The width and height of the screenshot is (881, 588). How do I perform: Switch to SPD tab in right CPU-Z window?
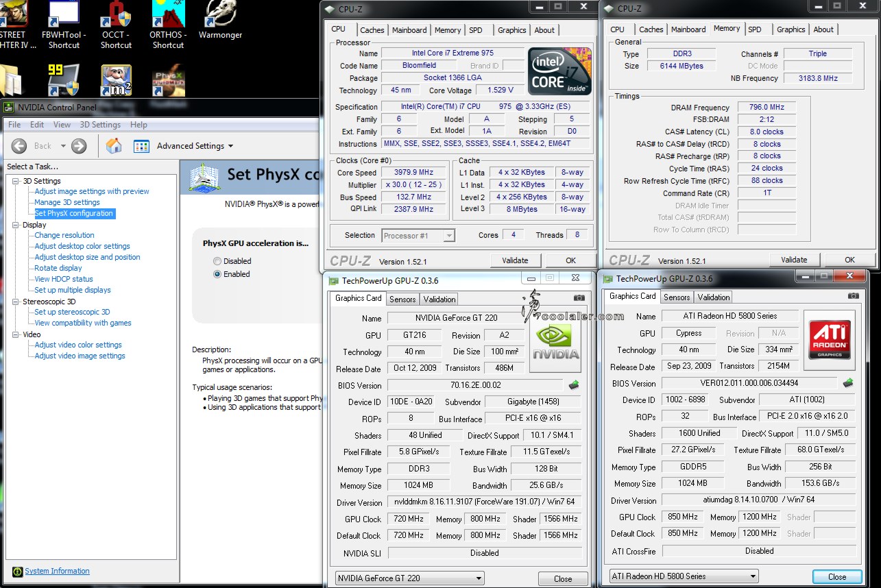point(755,29)
